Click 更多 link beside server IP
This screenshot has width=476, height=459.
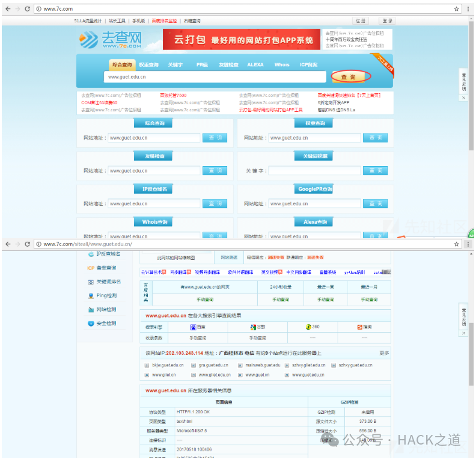pyautogui.click(x=384, y=353)
